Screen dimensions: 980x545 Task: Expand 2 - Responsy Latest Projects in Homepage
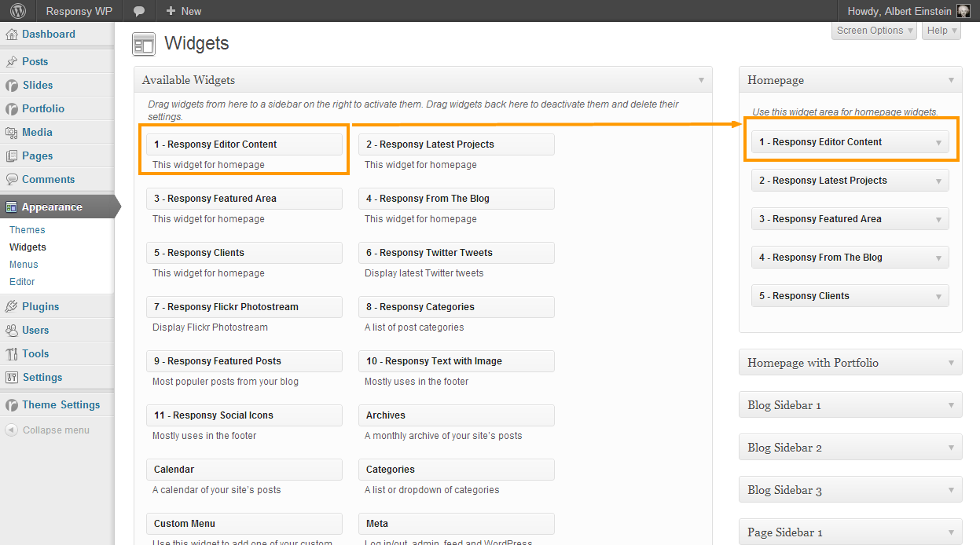pos(938,181)
